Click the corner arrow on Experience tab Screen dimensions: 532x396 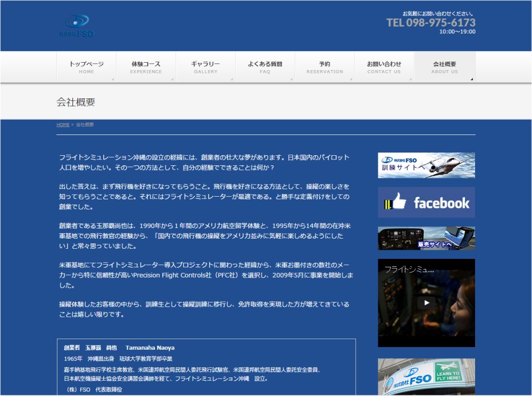click(172, 79)
